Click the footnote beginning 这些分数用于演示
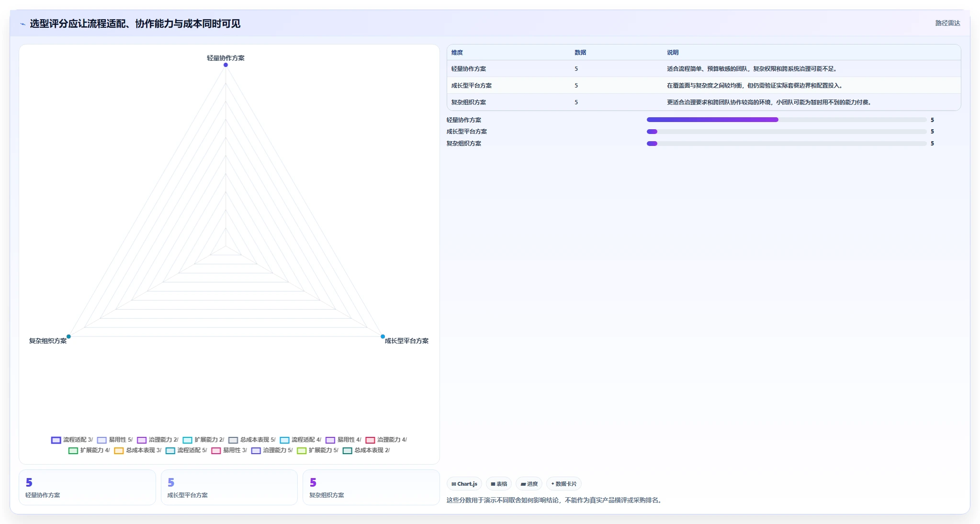980x524 pixels. (x=554, y=500)
